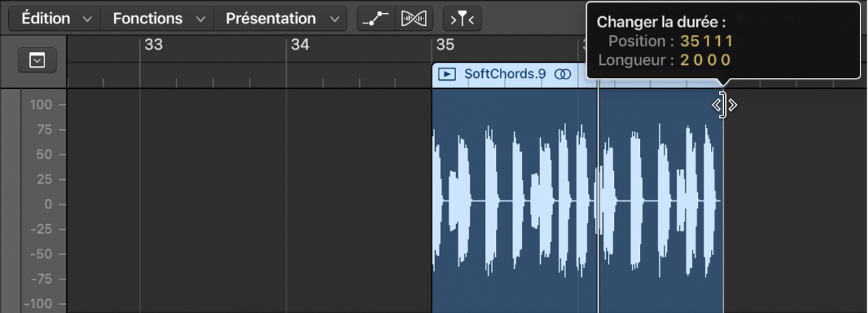Viewport: 868px width, 313px height.
Task: Click the play icon in SoftChords.9 header
Action: point(447,74)
